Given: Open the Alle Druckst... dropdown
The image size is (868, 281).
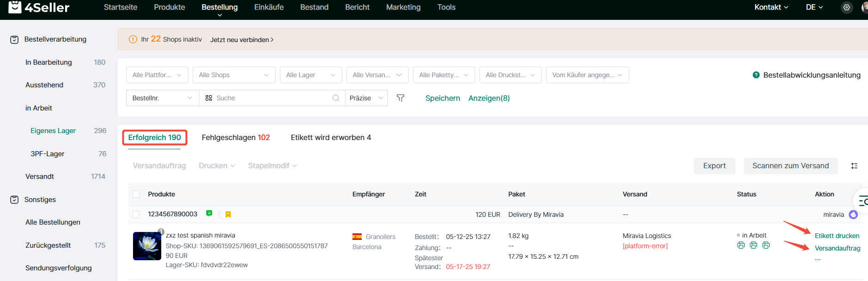Looking at the screenshot, I should tap(510, 75).
